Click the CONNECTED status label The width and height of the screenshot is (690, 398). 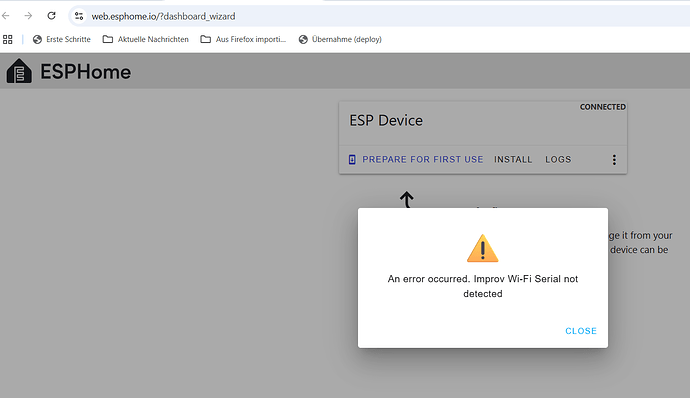pyautogui.click(x=602, y=107)
